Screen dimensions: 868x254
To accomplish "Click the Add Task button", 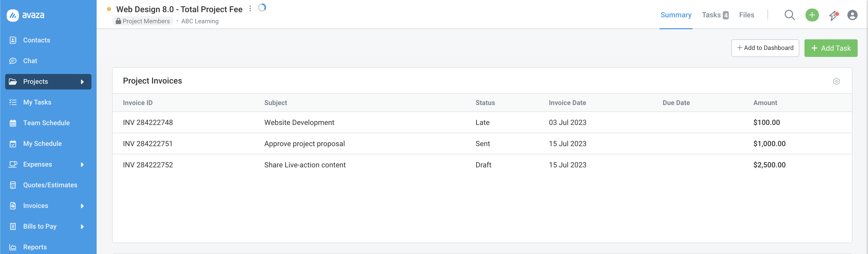I will click(831, 48).
